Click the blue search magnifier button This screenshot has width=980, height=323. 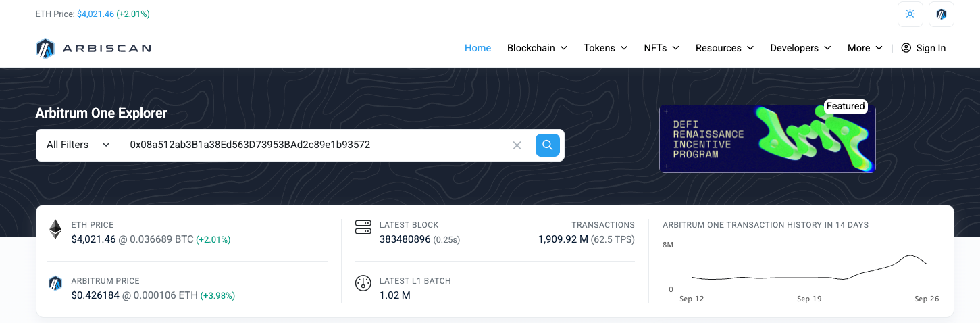coord(548,145)
